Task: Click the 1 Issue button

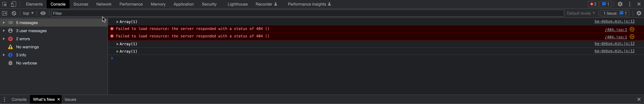Action: click(x=614, y=13)
